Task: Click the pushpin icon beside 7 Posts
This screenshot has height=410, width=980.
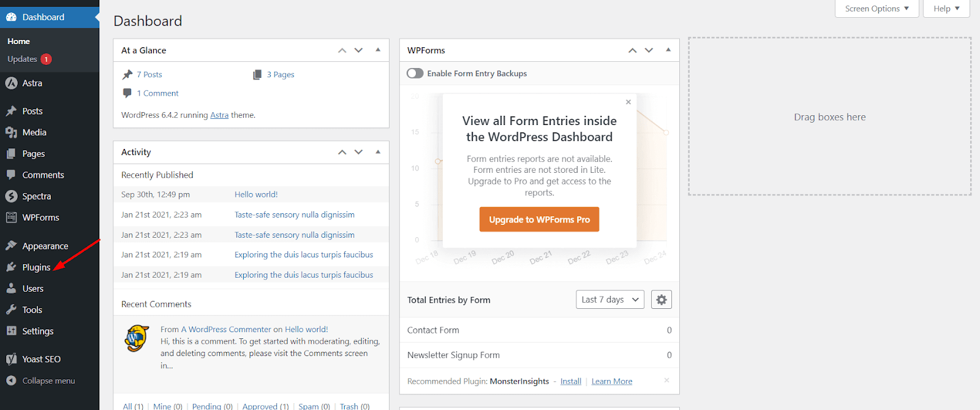Action: [127, 74]
